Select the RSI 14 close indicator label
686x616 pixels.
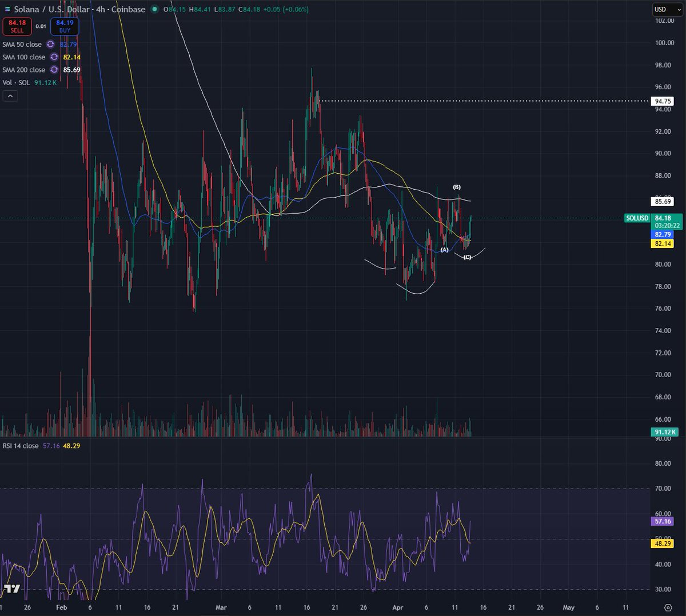coord(21,446)
